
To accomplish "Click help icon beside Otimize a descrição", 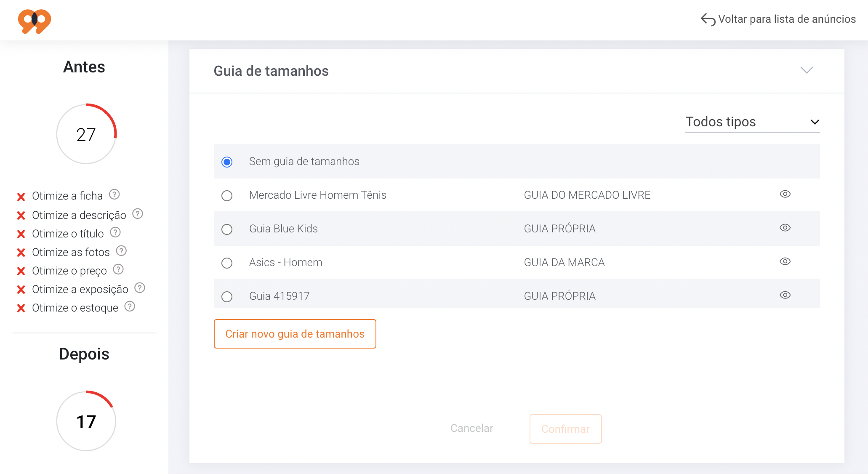I will point(138,214).
